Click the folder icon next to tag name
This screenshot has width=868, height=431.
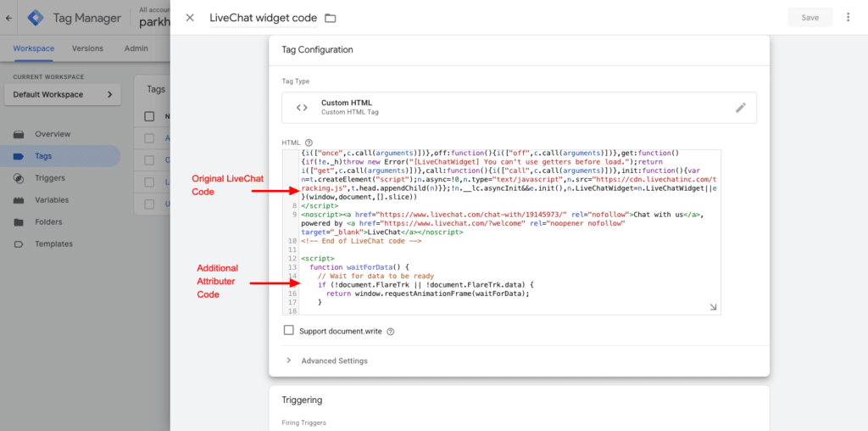tap(331, 19)
